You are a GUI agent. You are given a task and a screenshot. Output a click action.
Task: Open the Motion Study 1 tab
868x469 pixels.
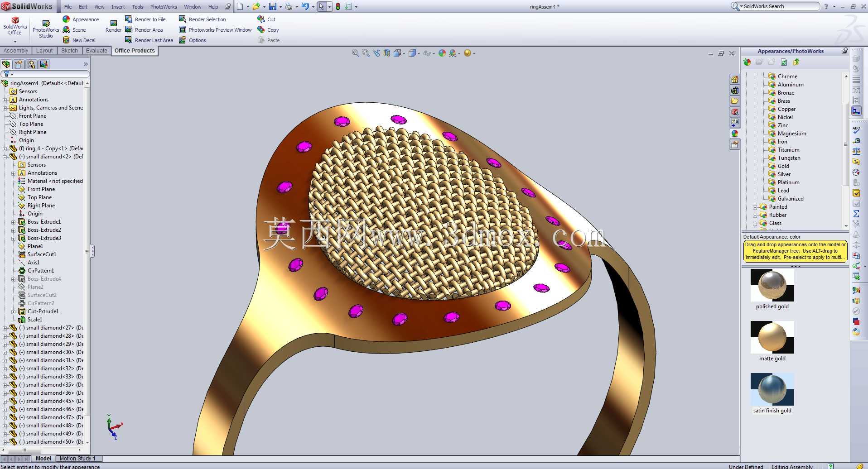coord(77,459)
